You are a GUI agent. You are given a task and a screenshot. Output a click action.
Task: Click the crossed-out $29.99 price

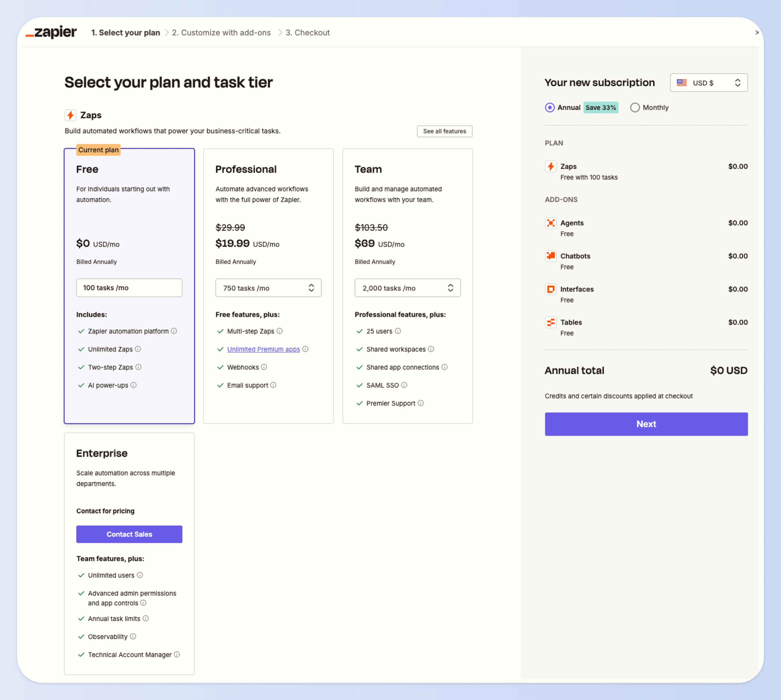click(x=230, y=227)
